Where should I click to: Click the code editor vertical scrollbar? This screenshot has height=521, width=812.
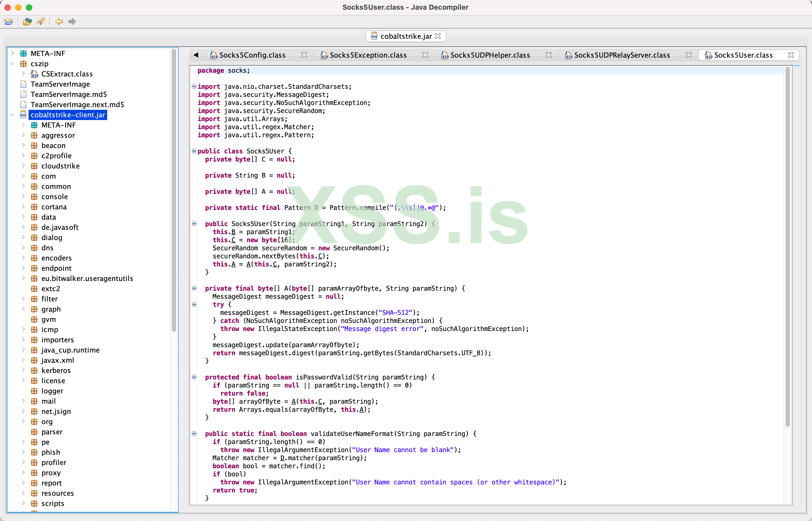tap(787, 247)
